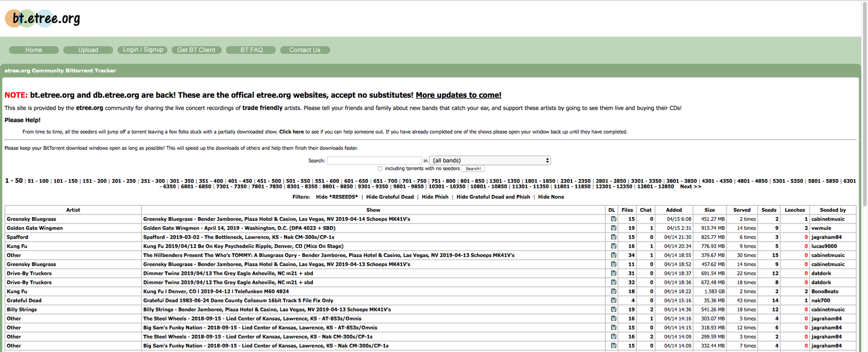The image size is (868, 352).
Task: Open the BT FAQ page
Action: point(251,50)
